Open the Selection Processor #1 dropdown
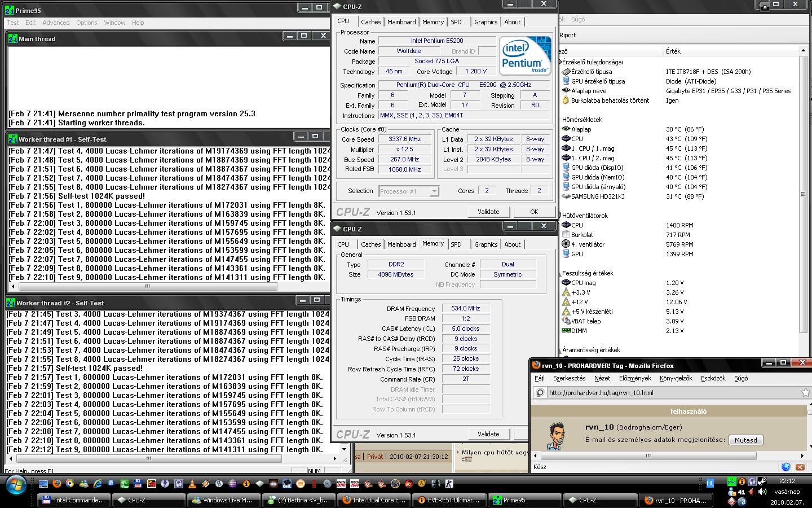 409,191
